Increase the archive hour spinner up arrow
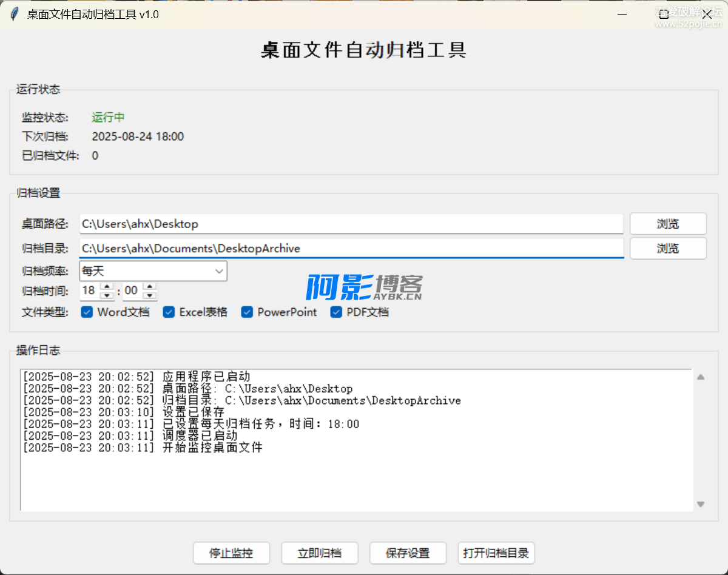The height and width of the screenshot is (575, 728). point(107,286)
